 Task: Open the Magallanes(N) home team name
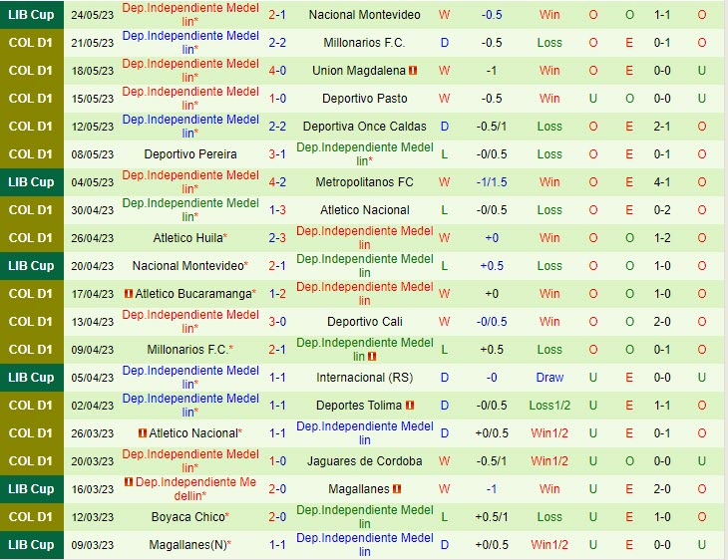pyautogui.click(x=188, y=545)
